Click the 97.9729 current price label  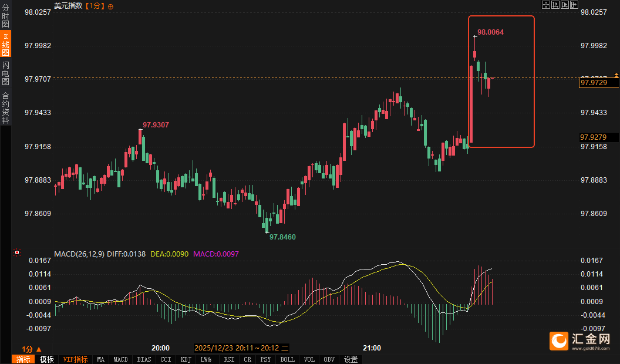(x=598, y=83)
